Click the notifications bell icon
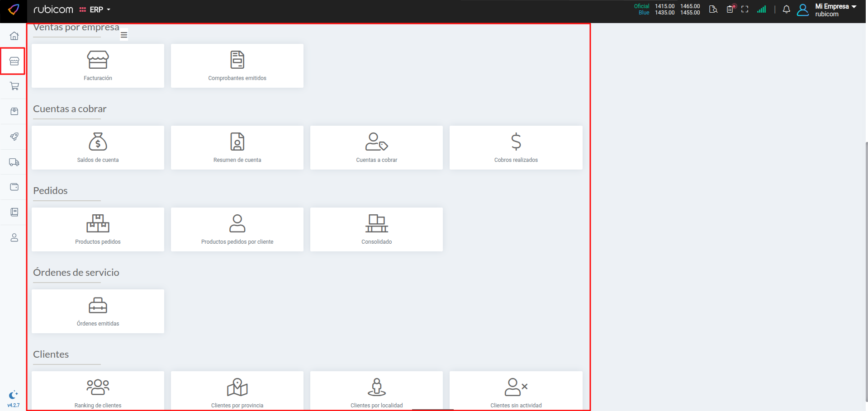 [x=786, y=9]
